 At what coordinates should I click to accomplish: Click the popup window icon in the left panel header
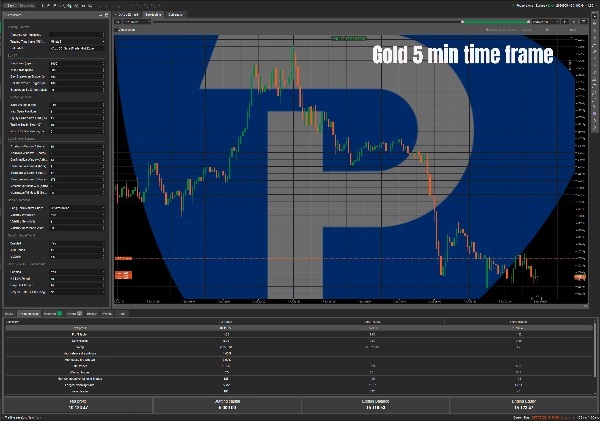[107, 15]
